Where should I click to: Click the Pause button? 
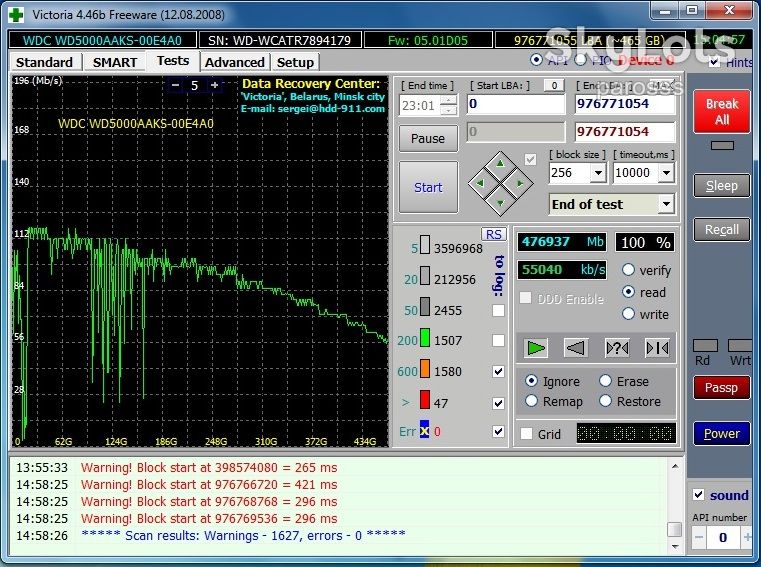pos(428,138)
